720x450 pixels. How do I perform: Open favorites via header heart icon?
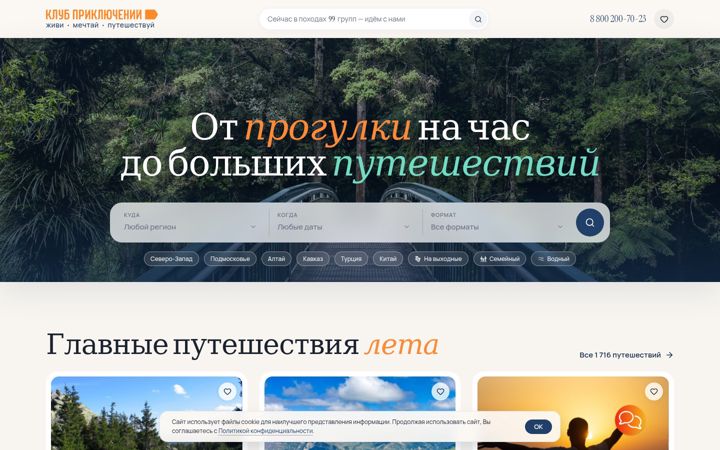click(664, 19)
